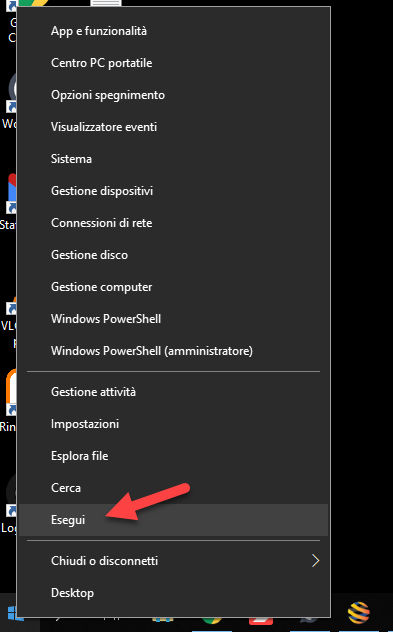Open App e funzionalità
The width and height of the screenshot is (393, 632).
(173, 31)
